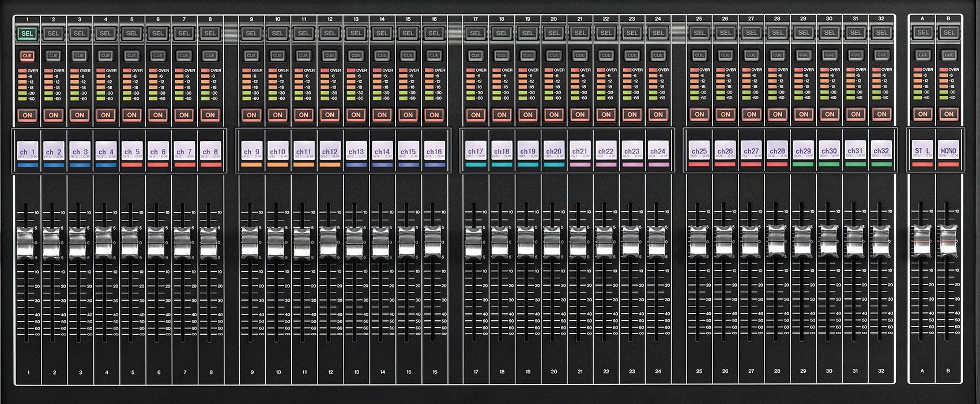Select channel 1 with the SEL button
980x404 pixels.
27,33
